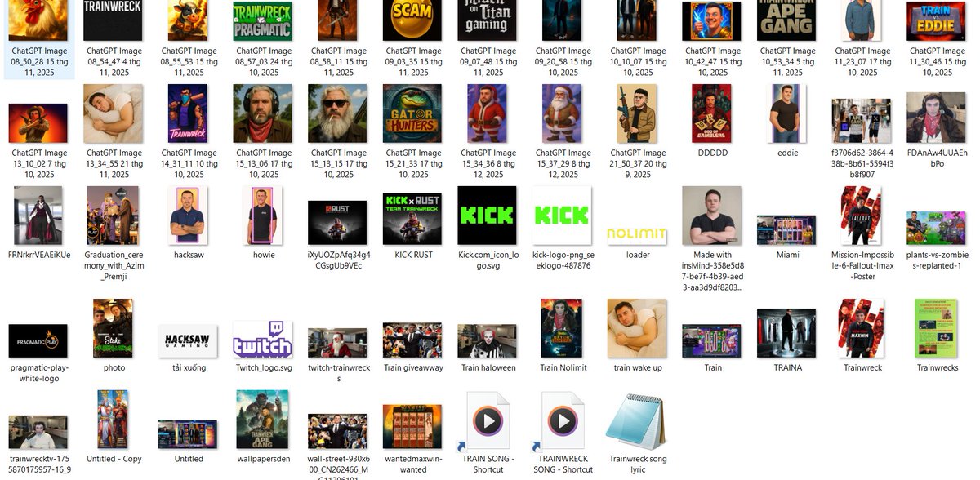This screenshot has width=980, height=480.
Task: Select the Train Nolimit image
Action: [562, 328]
